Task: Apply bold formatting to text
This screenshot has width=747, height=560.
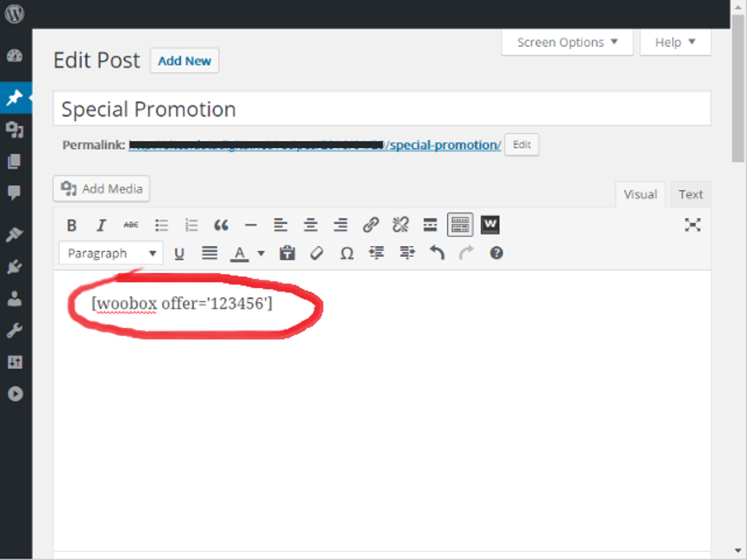Action: click(x=71, y=225)
